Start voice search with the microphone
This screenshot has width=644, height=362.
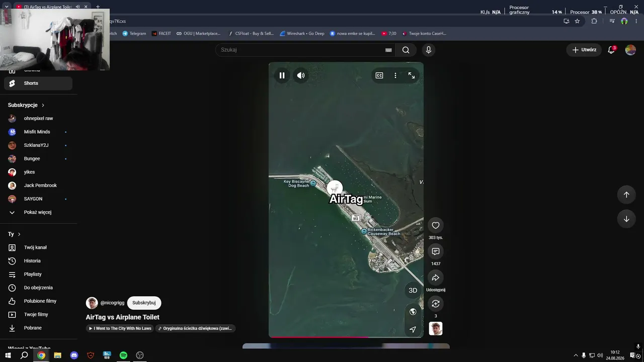pyautogui.click(x=429, y=50)
